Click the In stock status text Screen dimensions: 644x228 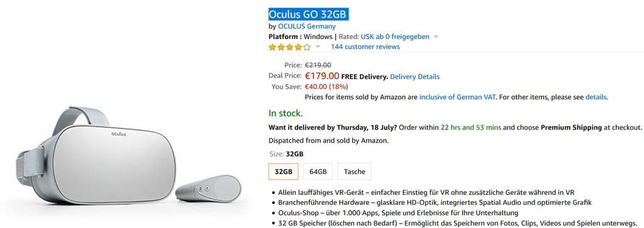(x=286, y=113)
